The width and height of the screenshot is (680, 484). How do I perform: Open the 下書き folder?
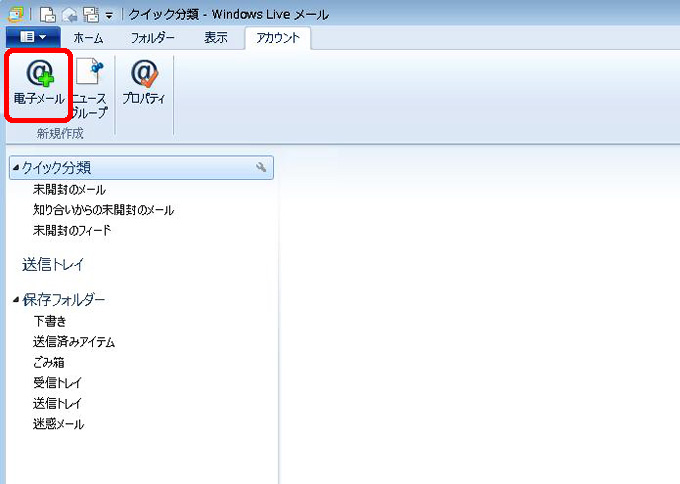50,321
